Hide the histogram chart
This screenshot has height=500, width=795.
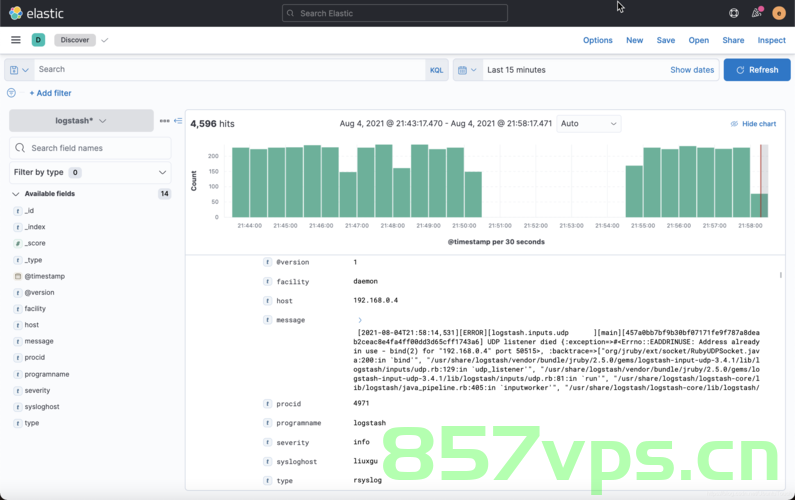[x=753, y=124]
